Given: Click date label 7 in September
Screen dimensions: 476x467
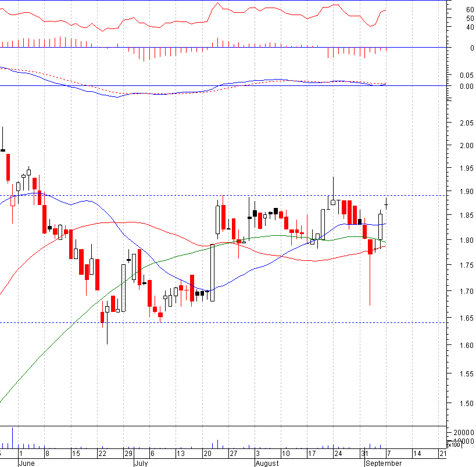Looking at the screenshot, I should [x=389, y=454].
